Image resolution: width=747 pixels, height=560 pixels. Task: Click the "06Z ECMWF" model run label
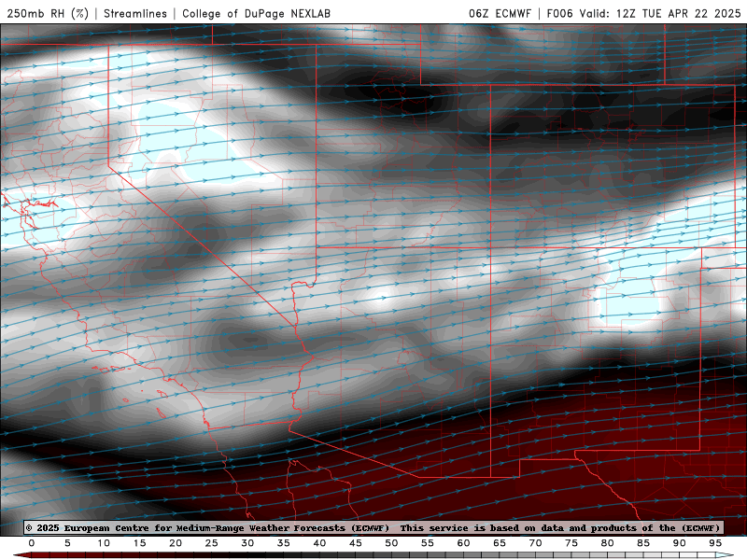[x=500, y=13]
